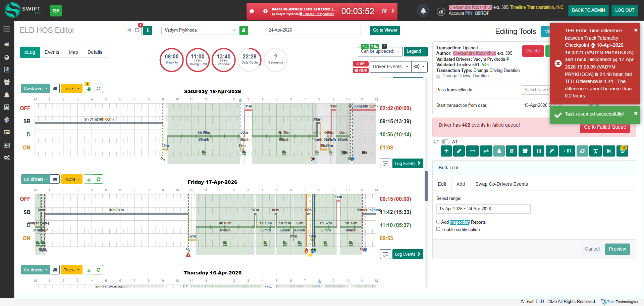Open the gears options dropdown by Driver Events
This screenshot has width=644, height=306.
pyautogui.click(x=419, y=67)
